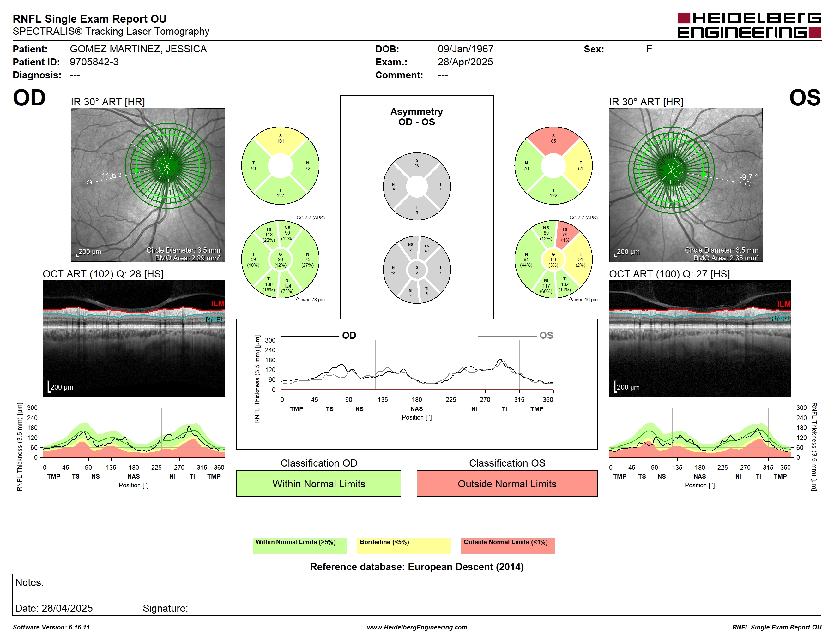This screenshot has width=834, height=644.
Task: Click the OD RNFL thickness profile graph
Action: pyautogui.click(x=134, y=432)
